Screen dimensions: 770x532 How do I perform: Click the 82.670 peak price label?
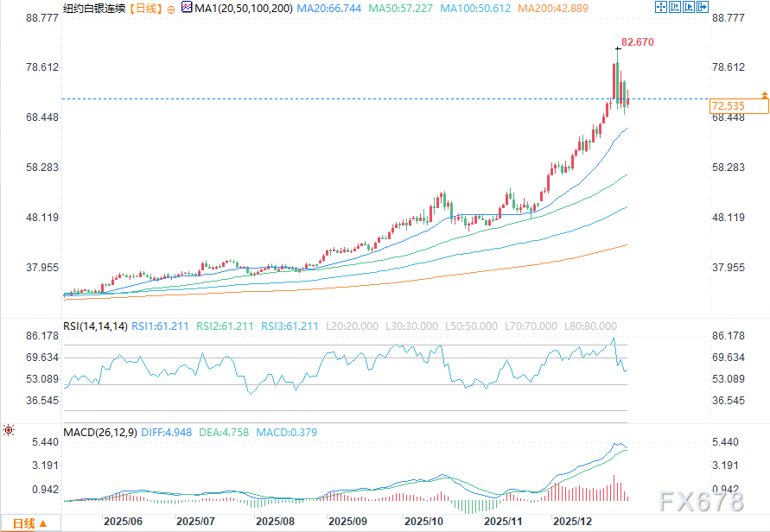(638, 41)
